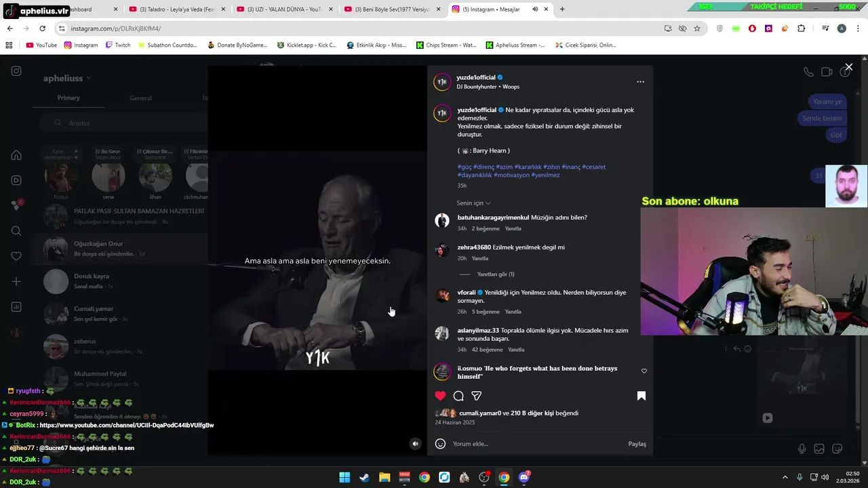Open the Doruk kayra conversation
This screenshot has width=868, height=488.
point(120,281)
